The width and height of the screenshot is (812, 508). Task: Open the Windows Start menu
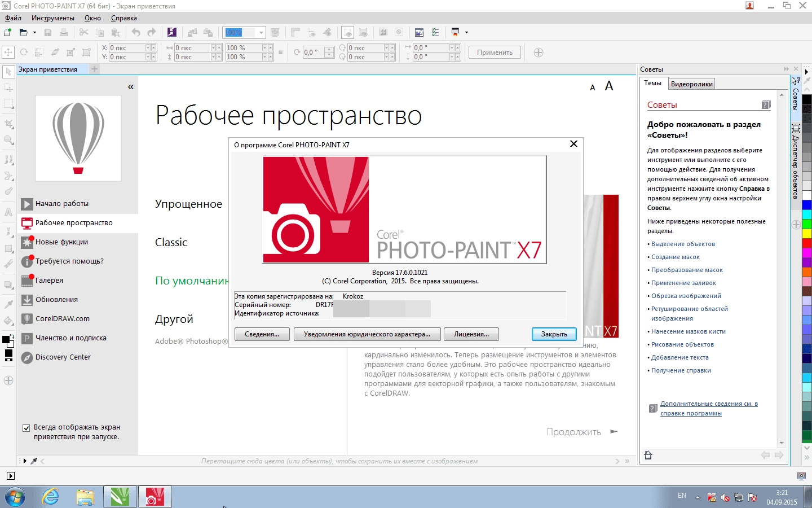point(15,497)
